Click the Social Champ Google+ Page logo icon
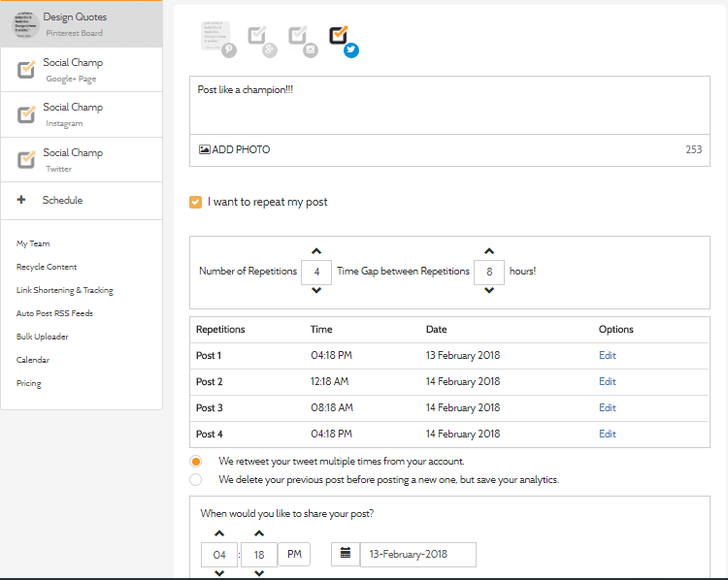Viewport: 728px width, 580px height. pyautogui.click(x=26, y=70)
